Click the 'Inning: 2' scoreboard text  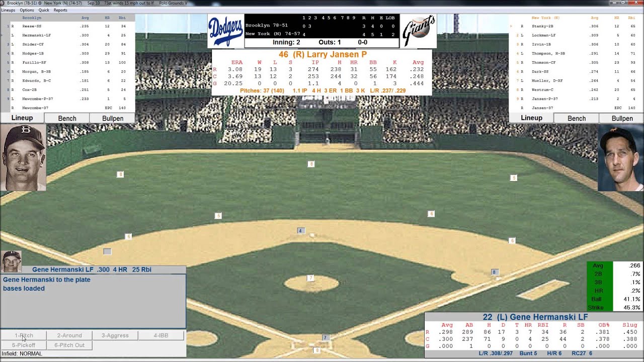pos(286,43)
